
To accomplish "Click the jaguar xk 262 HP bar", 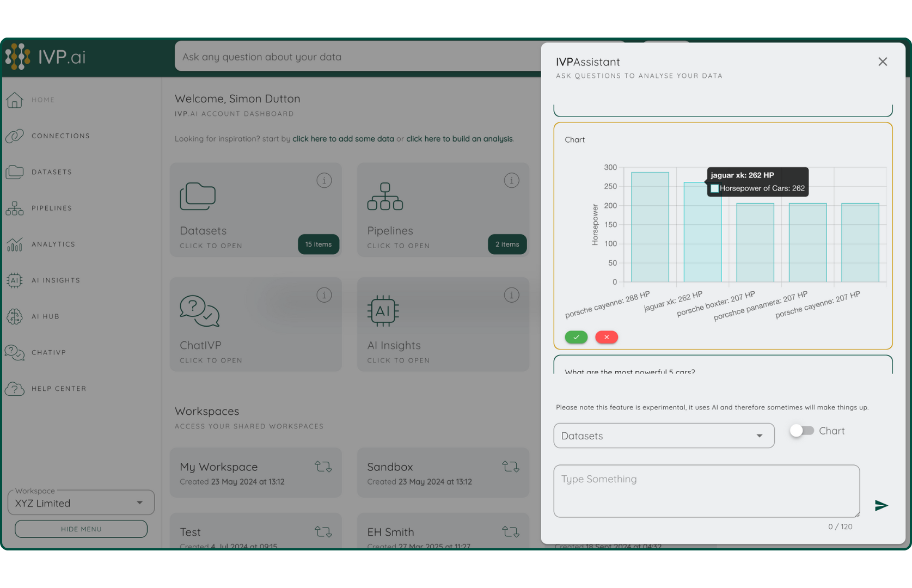I will tap(702, 232).
